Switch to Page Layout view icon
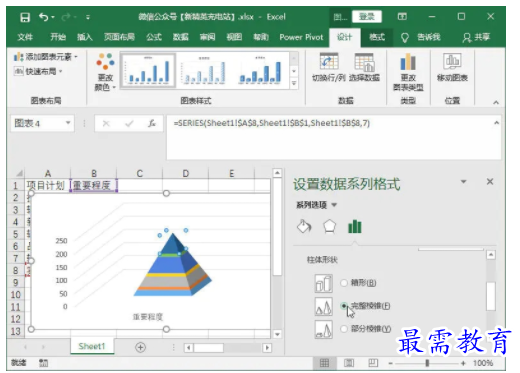This screenshot has height=373, width=520. click(349, 363)
